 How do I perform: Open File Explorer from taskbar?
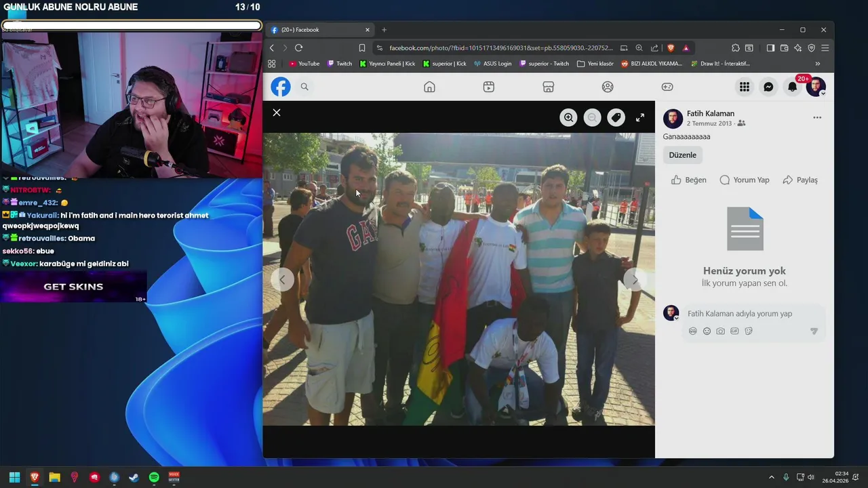[54, 477]
